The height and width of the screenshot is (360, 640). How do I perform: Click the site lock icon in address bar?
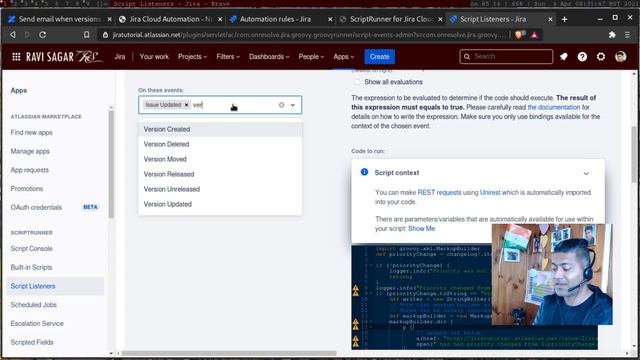[105, 35]
